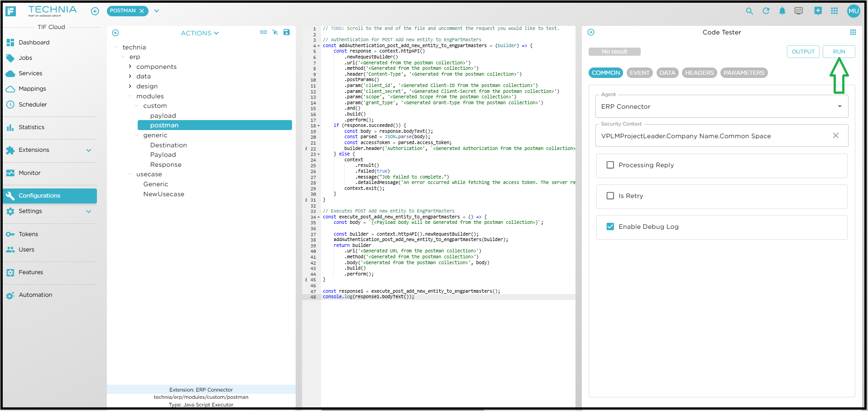This screenshot has height=411, width=868.
Task: Click the refresh icon in top bar
Action: tap(766, 11)
